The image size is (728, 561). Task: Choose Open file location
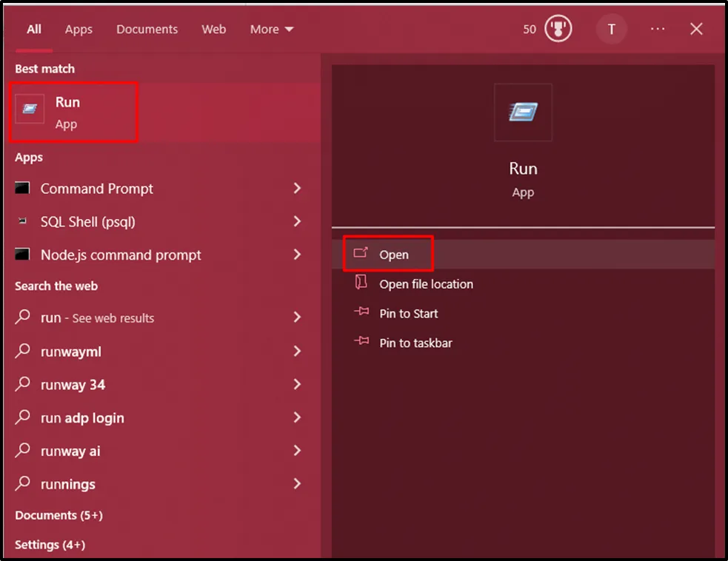click(426, 284)
